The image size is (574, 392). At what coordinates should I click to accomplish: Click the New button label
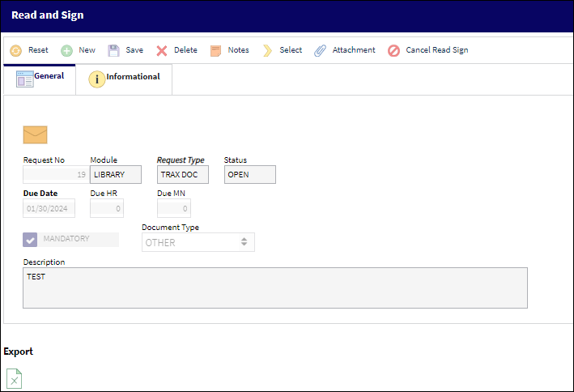point(87,50)
